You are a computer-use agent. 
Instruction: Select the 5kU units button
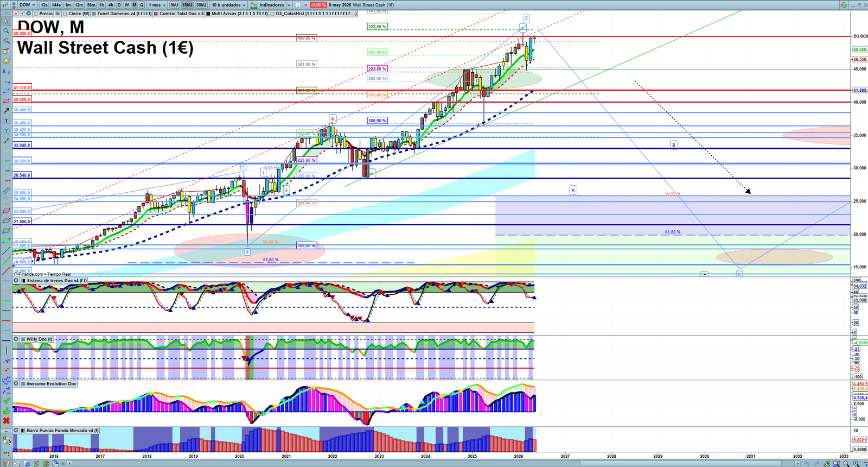(x=174, y=5)
